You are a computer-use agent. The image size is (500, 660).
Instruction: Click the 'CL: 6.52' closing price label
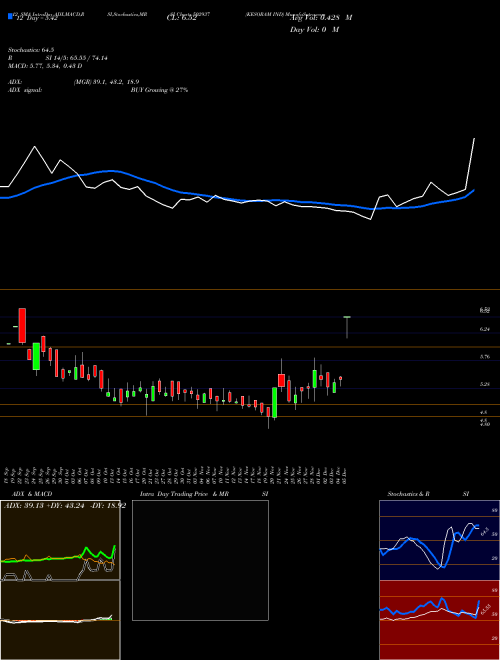[x=182, y=19]
